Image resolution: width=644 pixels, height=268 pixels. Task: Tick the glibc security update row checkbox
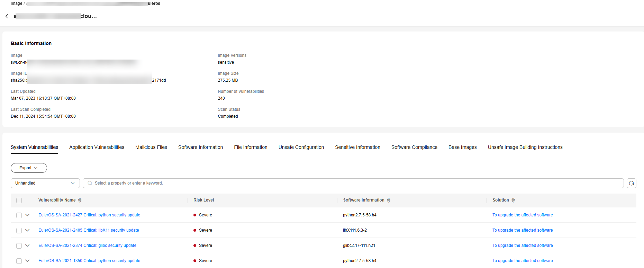coord(19,246)
